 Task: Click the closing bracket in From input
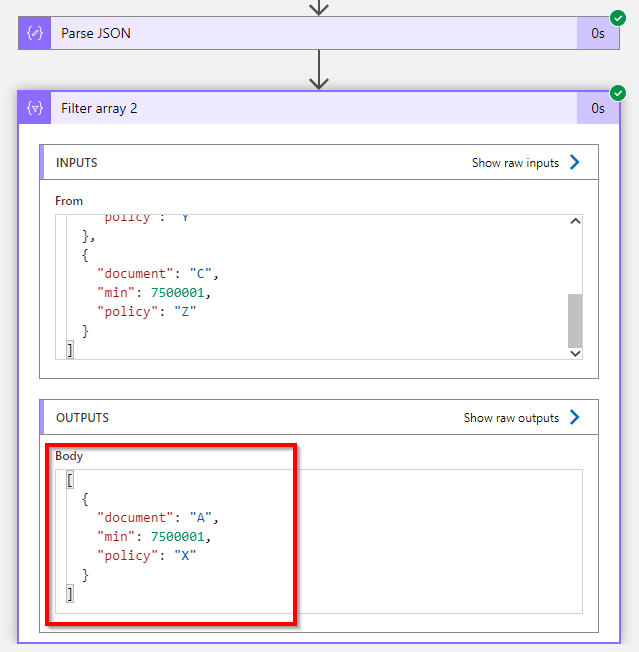click(x=70, y=350)
